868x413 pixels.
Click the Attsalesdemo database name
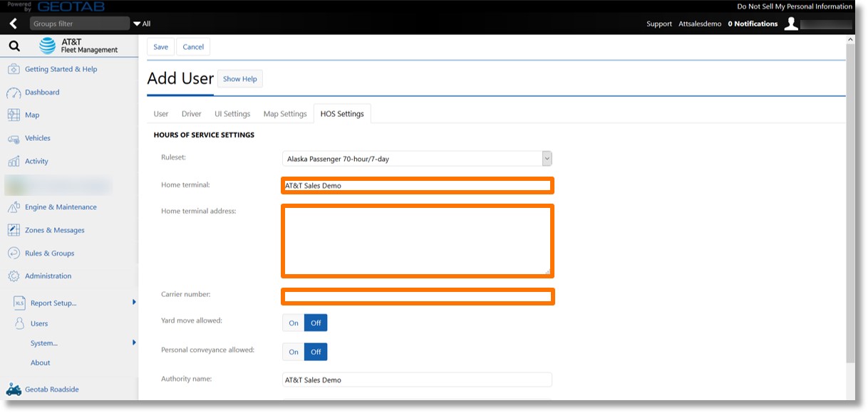click(x=700, y=23)
